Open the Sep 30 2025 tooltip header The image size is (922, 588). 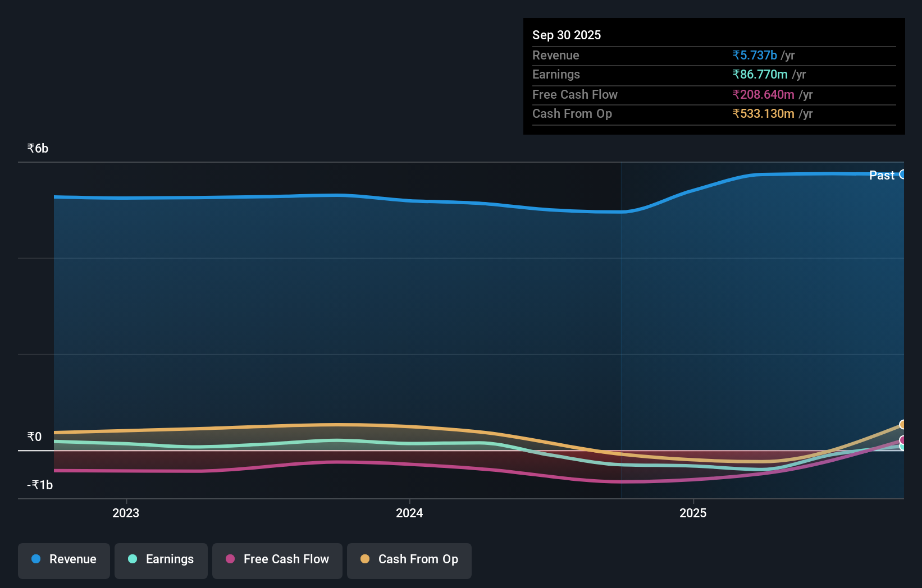coord(567,35)
